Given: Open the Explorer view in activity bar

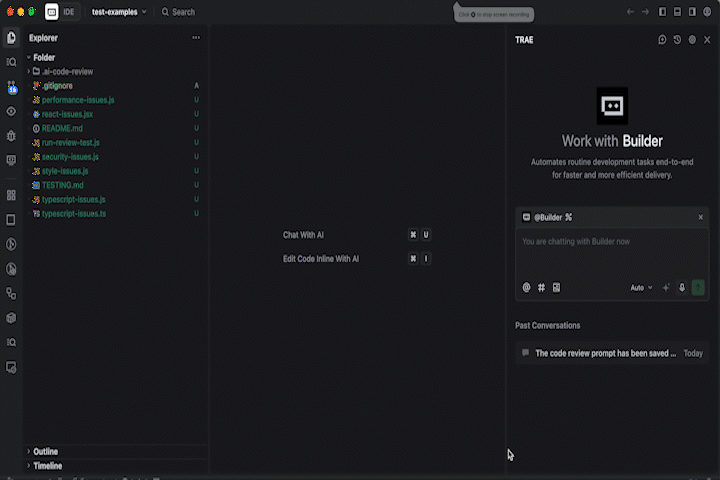Looking at the screenshot, I should point(11,38).
